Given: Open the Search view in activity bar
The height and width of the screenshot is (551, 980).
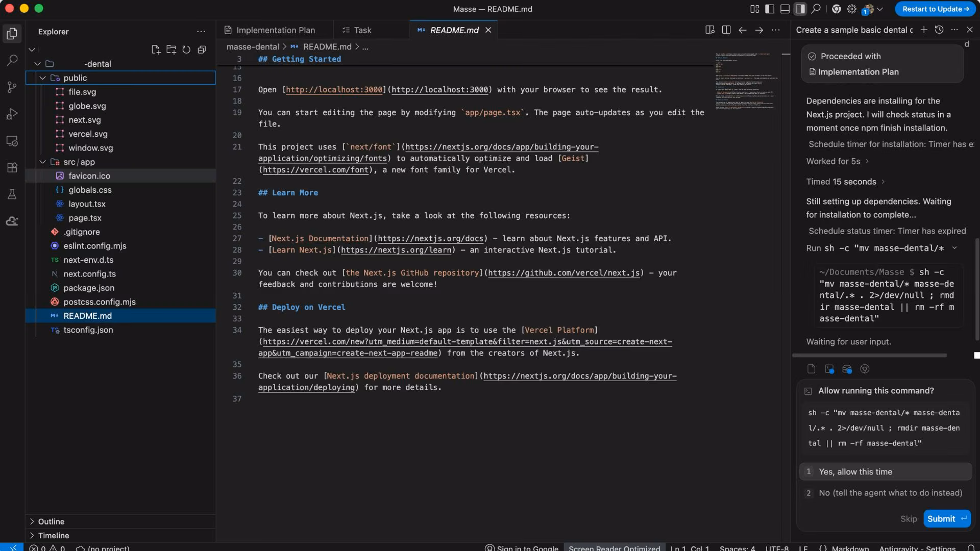Looking at the screenshot, I should coord(12,60).
